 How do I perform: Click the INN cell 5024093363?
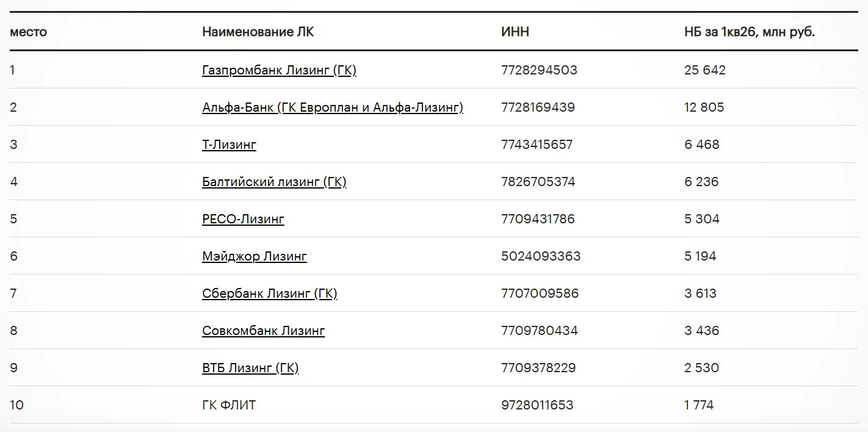pos(541,256)
